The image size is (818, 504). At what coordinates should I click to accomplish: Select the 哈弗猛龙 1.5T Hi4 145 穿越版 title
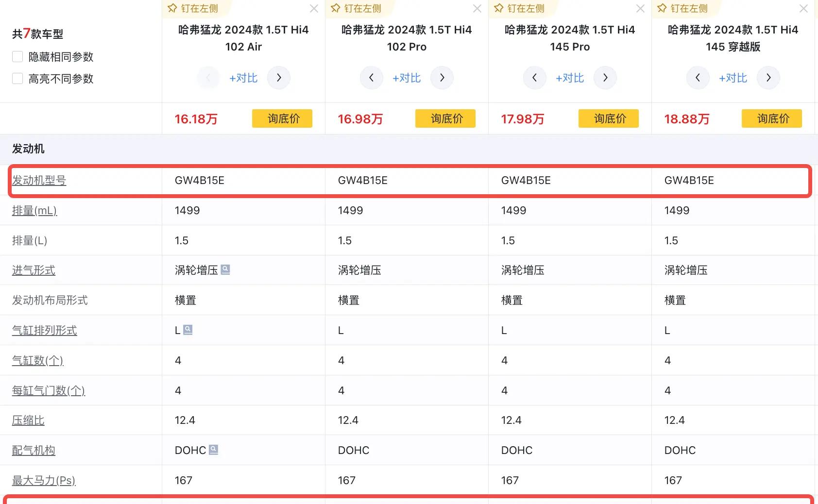pyautogui.click(x=733, y=38)
